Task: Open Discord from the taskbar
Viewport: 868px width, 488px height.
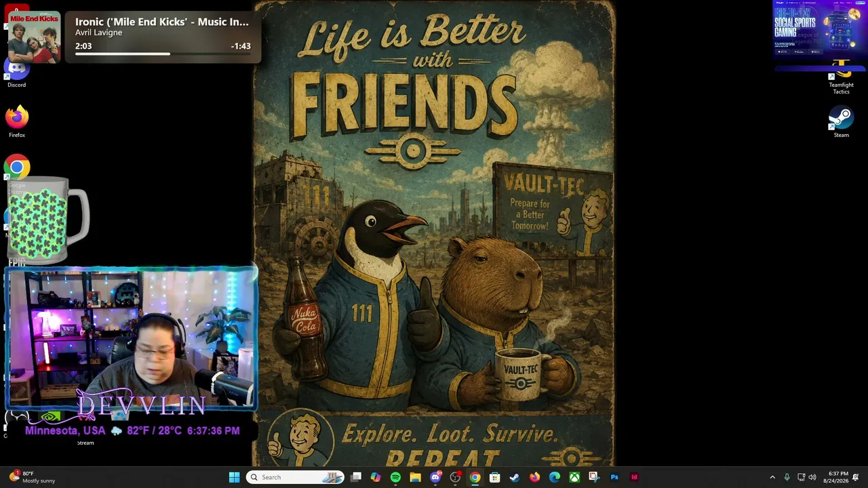Action: coord(435,477)
